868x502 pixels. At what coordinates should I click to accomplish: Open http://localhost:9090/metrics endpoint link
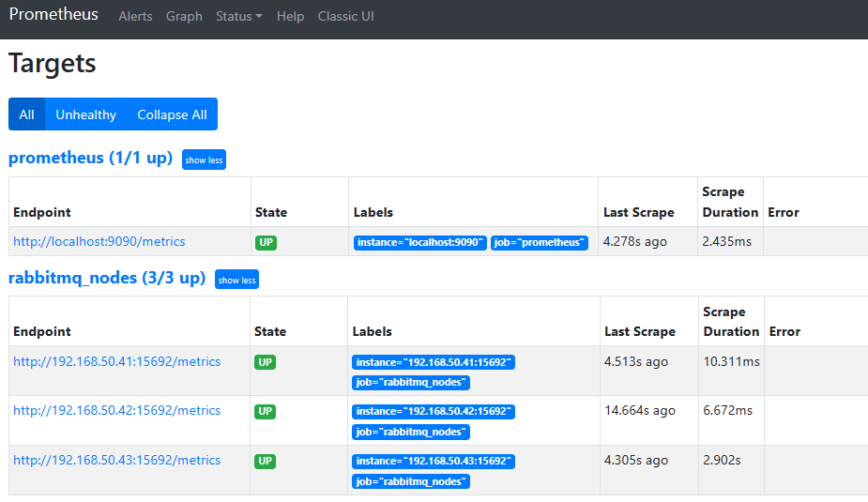[x=99, y=241]
